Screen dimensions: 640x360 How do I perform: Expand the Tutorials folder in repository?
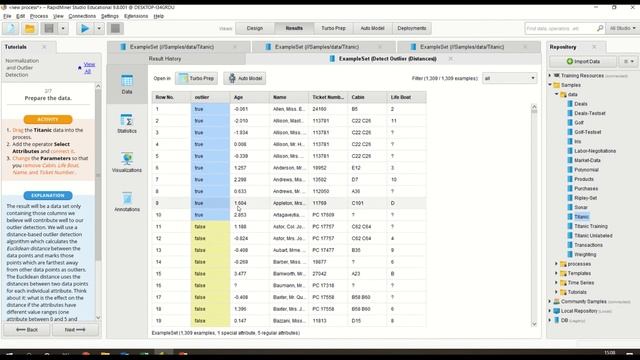557,292
